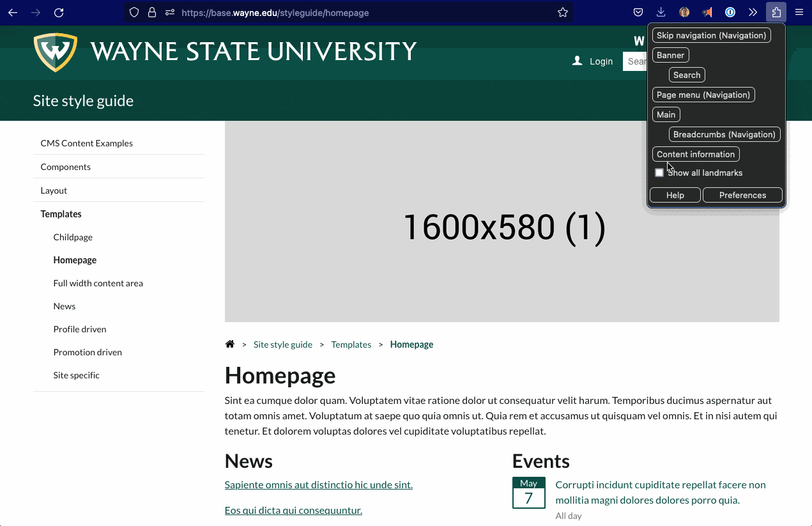Image resolution: width=812 pixels, height=526 pixels.
Task: Bookmark the page with the star icon
Action: click(x=563, y=12)
